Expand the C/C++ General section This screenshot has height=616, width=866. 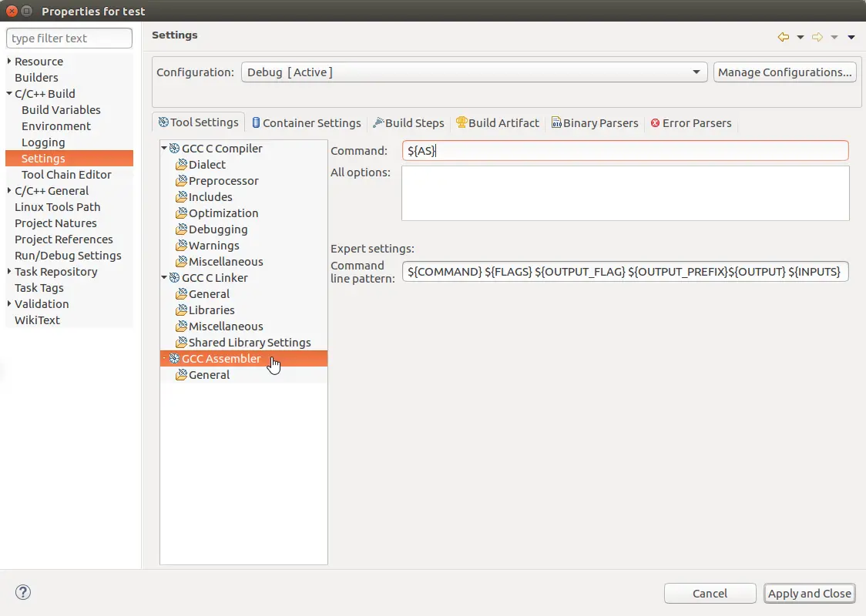tap(9, 191)
